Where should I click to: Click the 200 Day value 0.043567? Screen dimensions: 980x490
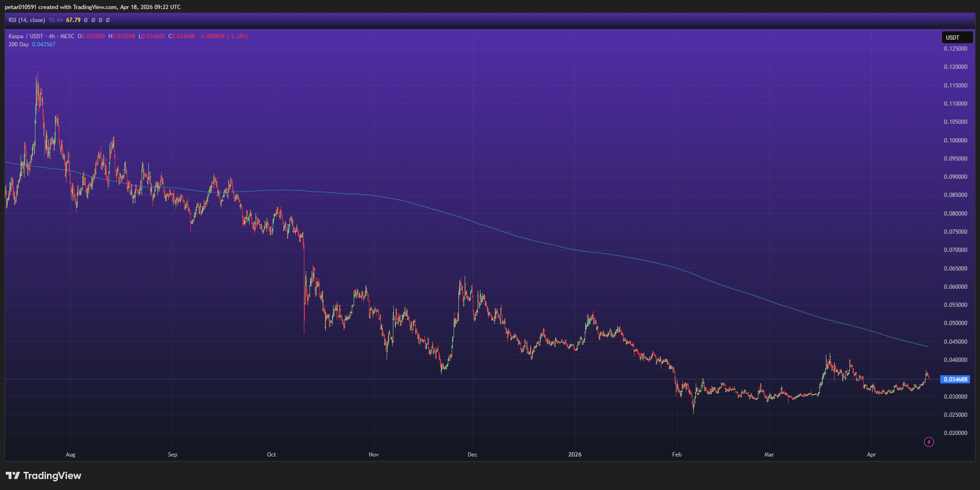44,44
